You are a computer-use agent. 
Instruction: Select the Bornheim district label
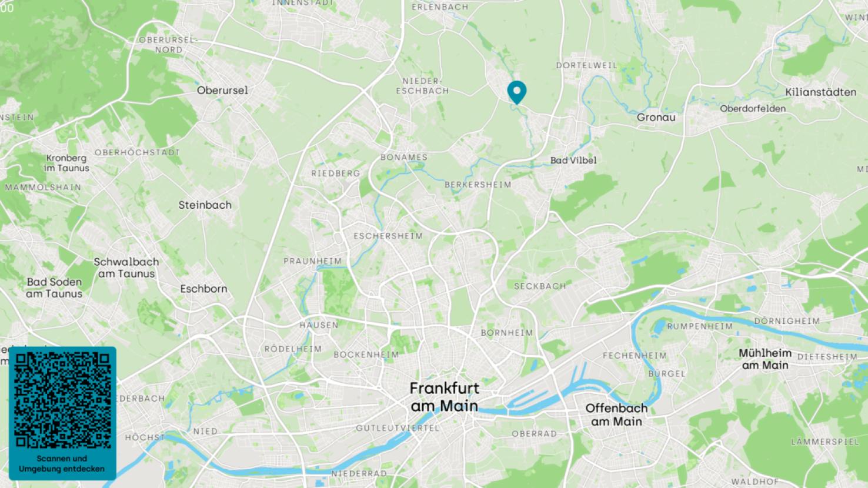(506, 333)
